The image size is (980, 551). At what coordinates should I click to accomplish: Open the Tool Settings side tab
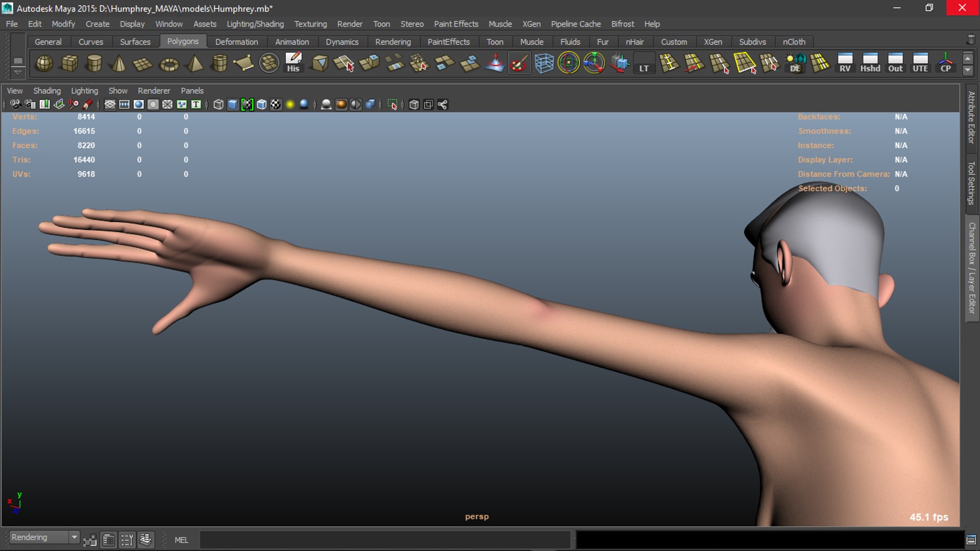point(971,183)
